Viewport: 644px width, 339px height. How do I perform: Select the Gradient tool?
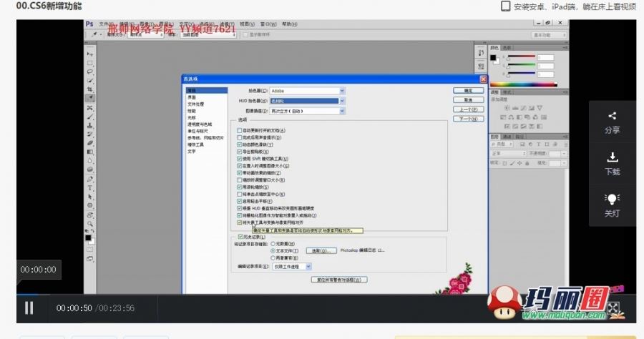pyautogui.click(x=89, y=152)
